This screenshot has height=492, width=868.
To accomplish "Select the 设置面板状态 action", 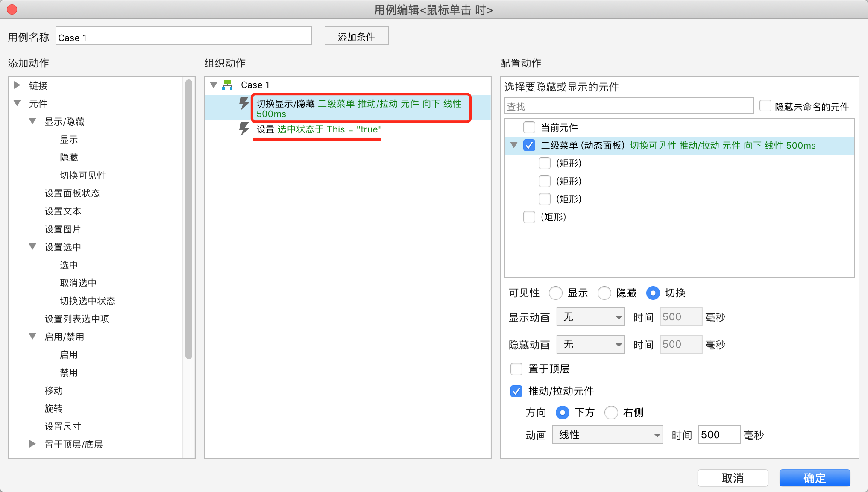I will [72, 193].
